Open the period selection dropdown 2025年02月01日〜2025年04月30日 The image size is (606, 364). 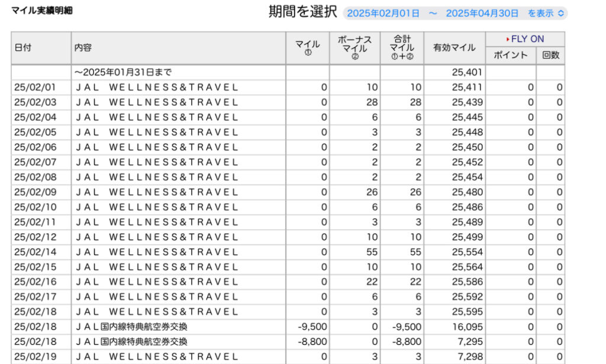(x=455, y=13)
